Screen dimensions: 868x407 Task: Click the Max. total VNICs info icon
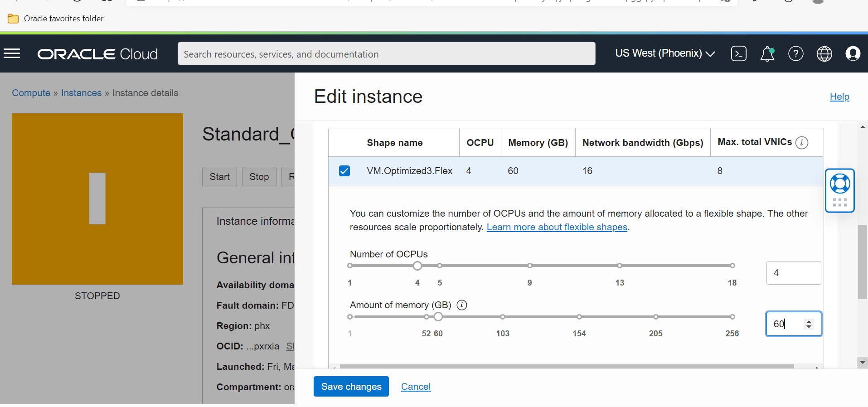point(802,143)
